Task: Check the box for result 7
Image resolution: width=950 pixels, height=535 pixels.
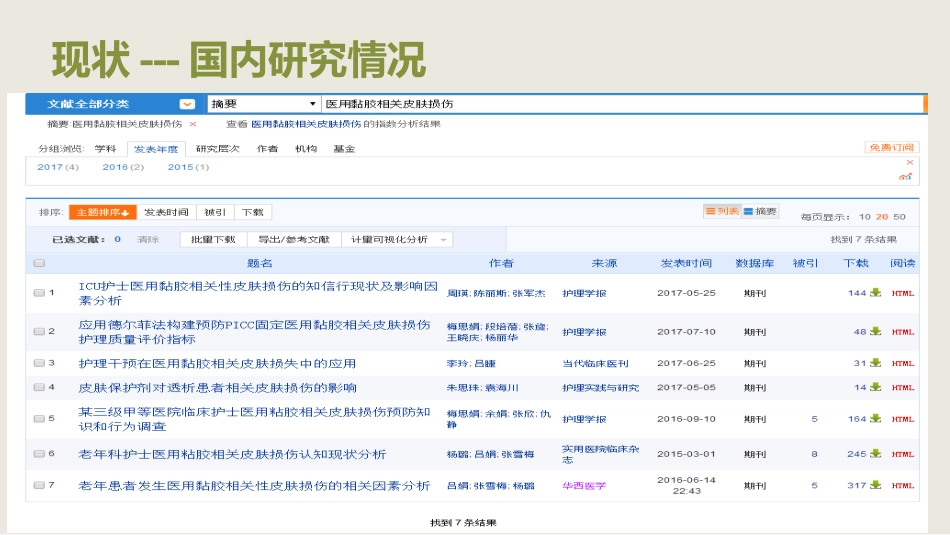Action: pos(39,485)
